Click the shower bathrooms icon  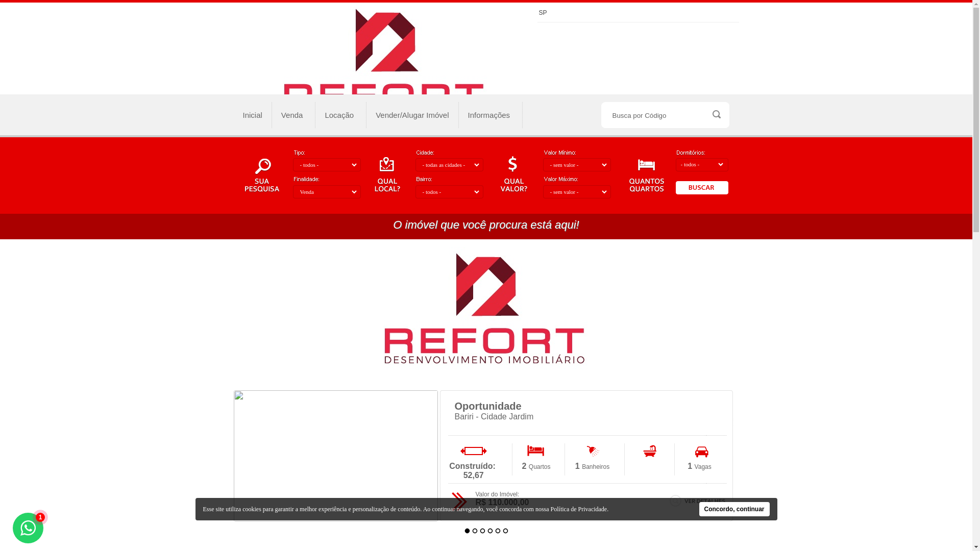pos(593,451)
